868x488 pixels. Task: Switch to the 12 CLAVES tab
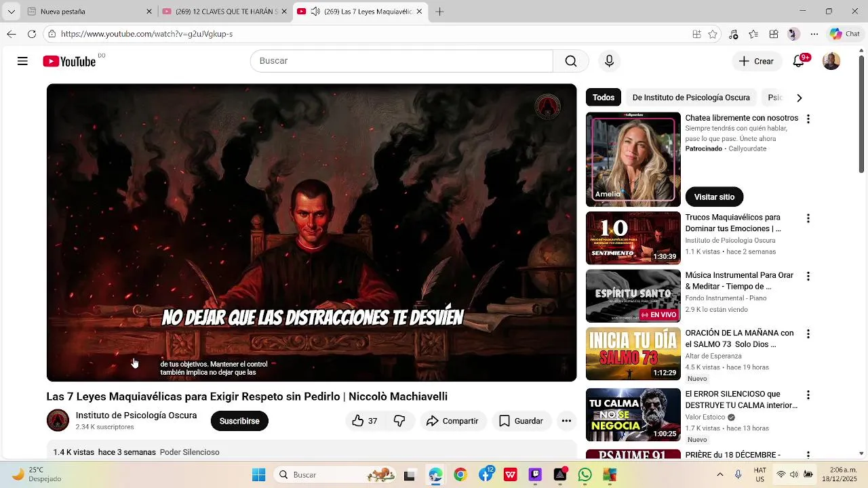pyautogui.click(x=224, y=12)
